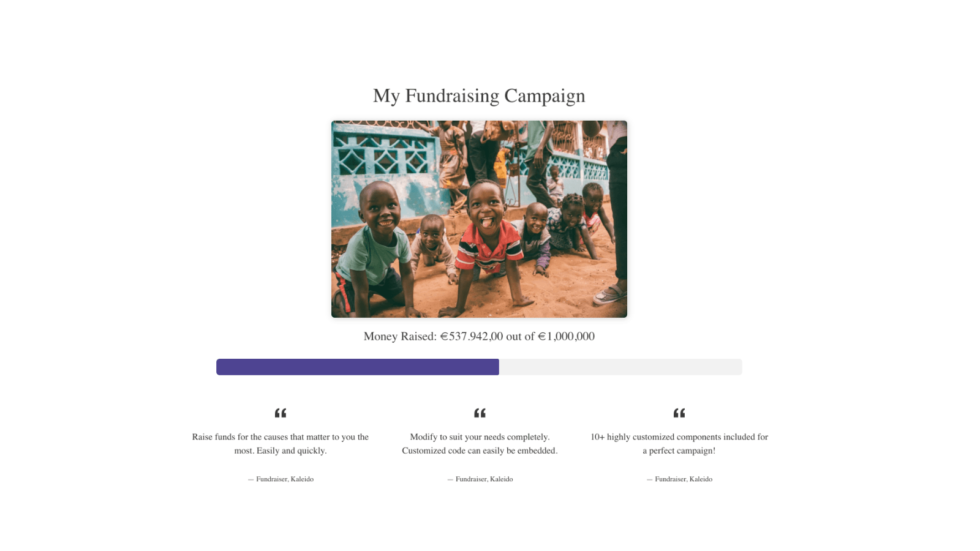This screenshot has width=980, height=551.
Task: Click Fundraiser, Kaleido credit under "Modify to suit" quote
Action: point(484,479)
